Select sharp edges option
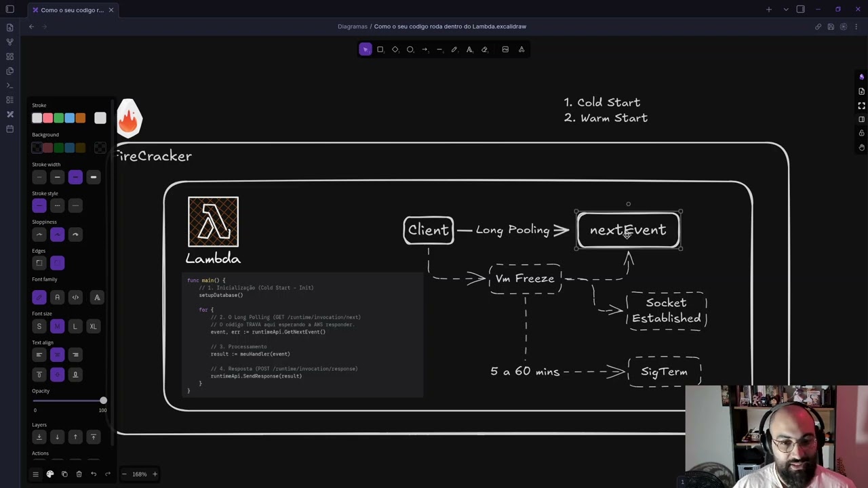Viewport: 868px width, 488px height. tap(39, 263)
